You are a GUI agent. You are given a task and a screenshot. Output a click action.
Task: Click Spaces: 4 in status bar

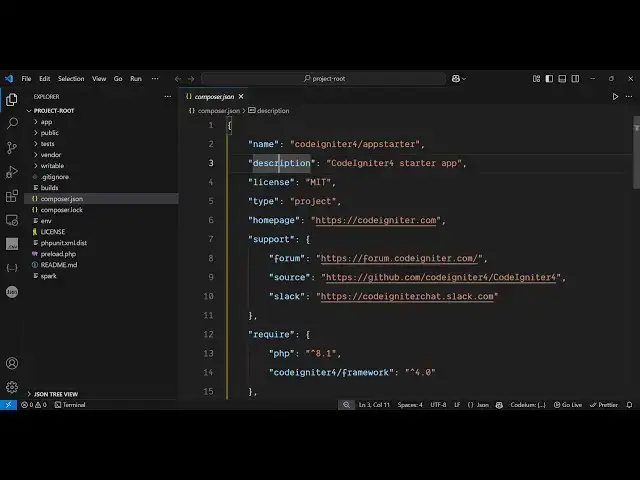(x=410, y=405)
